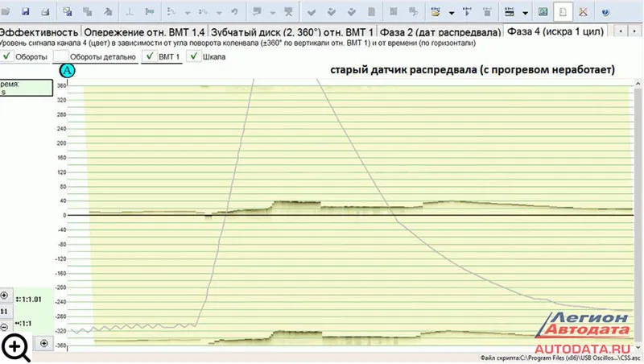Click the cyan A marker on the chart

[68, 71]
